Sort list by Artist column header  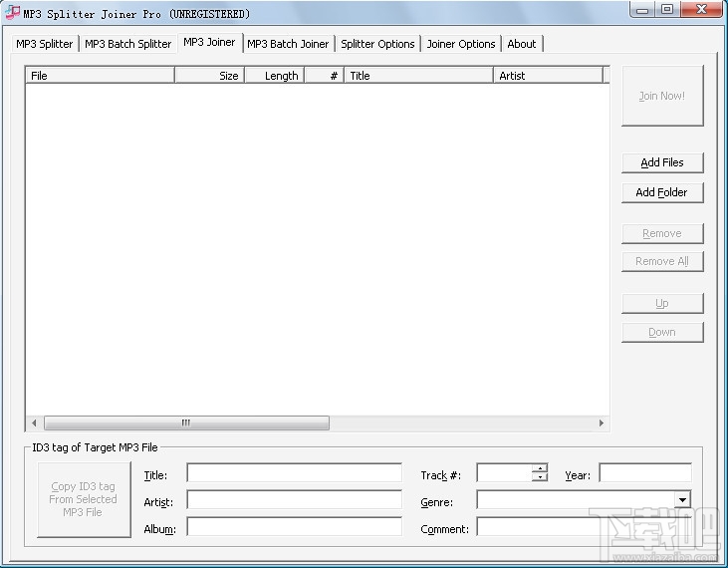[x=549, y=76]
